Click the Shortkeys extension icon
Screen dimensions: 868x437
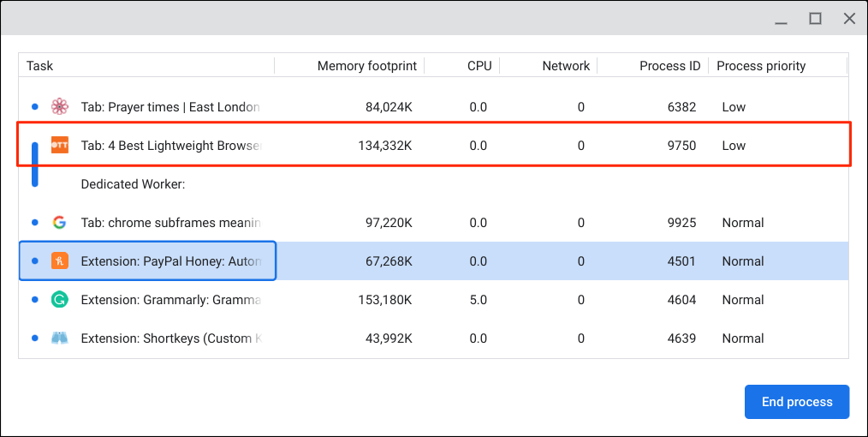pos(59,338)
